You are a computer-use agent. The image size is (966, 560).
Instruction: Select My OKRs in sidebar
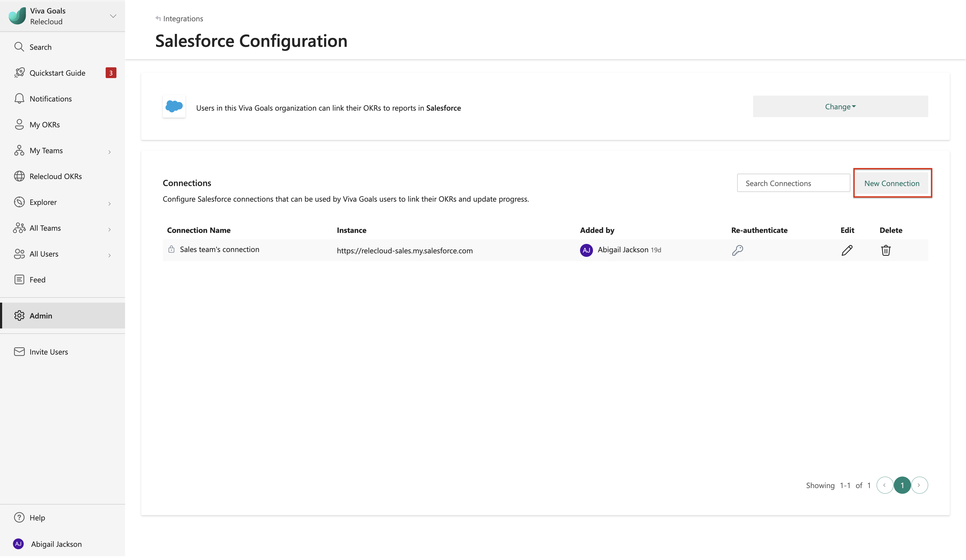click(x=44, y=124)
